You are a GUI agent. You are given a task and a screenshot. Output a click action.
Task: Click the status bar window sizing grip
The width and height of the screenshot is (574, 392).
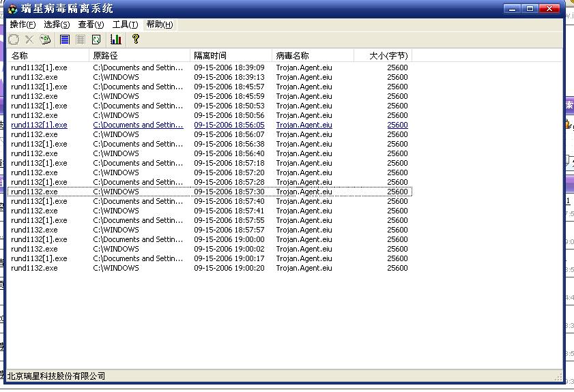point(558,377)
